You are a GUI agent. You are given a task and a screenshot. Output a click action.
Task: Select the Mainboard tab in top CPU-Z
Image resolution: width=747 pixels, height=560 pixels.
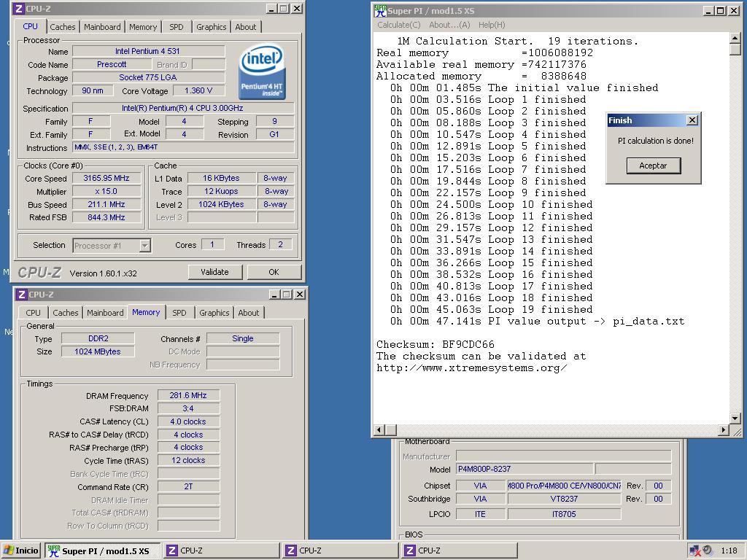click(102, 27)
